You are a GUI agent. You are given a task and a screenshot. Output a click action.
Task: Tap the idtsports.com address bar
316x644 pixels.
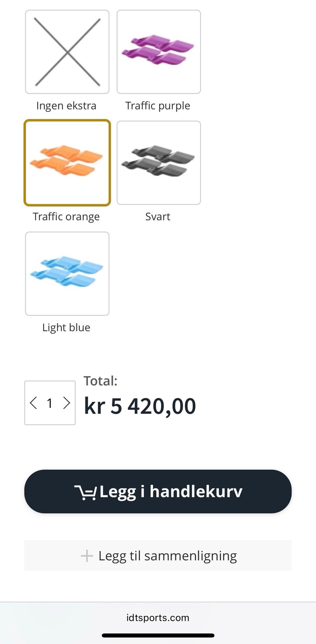click(x=158, y=618)
